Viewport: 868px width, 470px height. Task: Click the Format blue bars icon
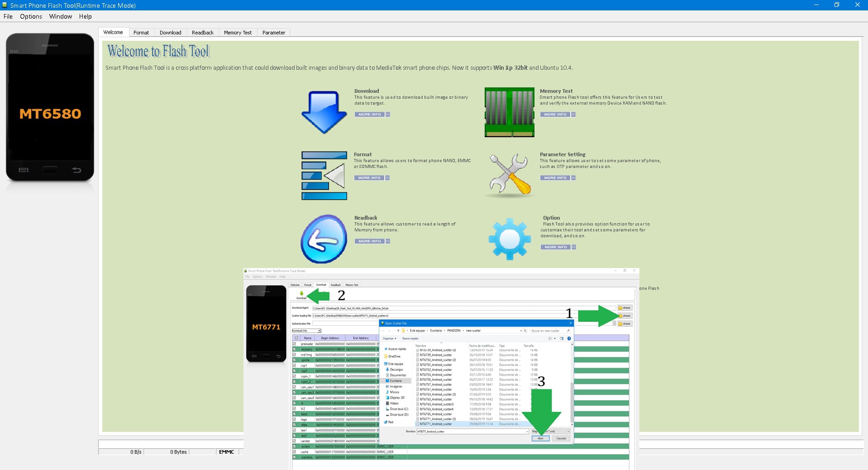coord(324,176)
